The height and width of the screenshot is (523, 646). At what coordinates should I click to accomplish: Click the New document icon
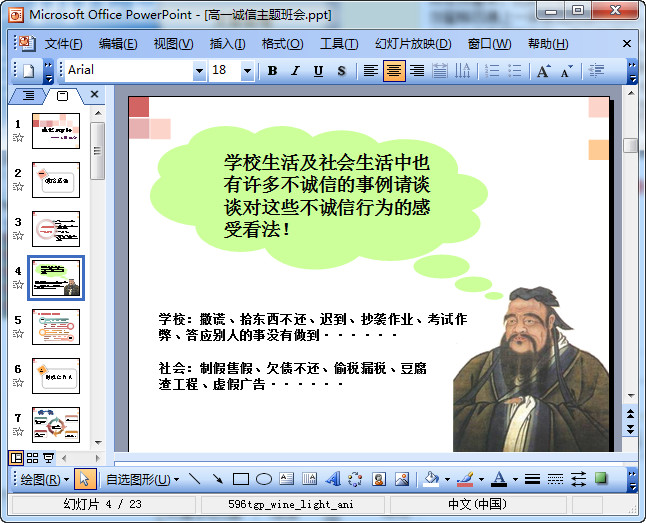[28, 71]
